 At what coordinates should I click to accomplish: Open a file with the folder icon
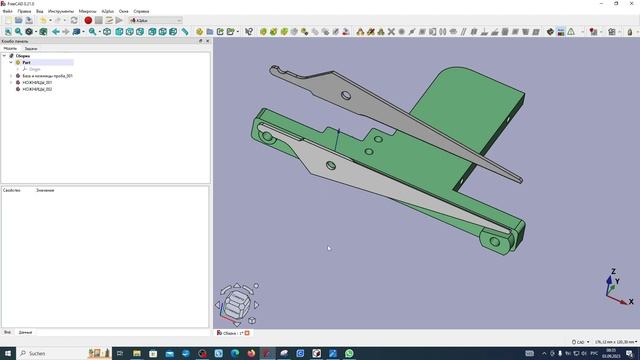[x=19, y=20]
